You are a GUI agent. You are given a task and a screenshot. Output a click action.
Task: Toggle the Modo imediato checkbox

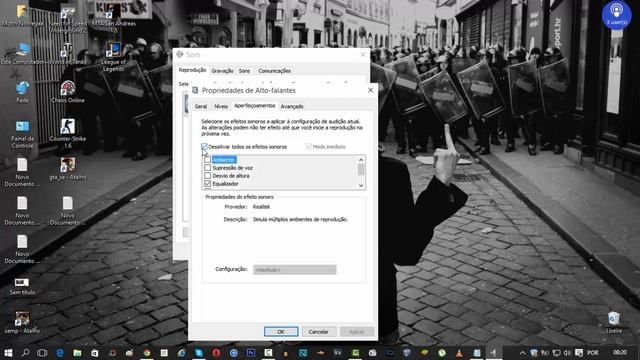pyautogui.click(x=309, y=147)
